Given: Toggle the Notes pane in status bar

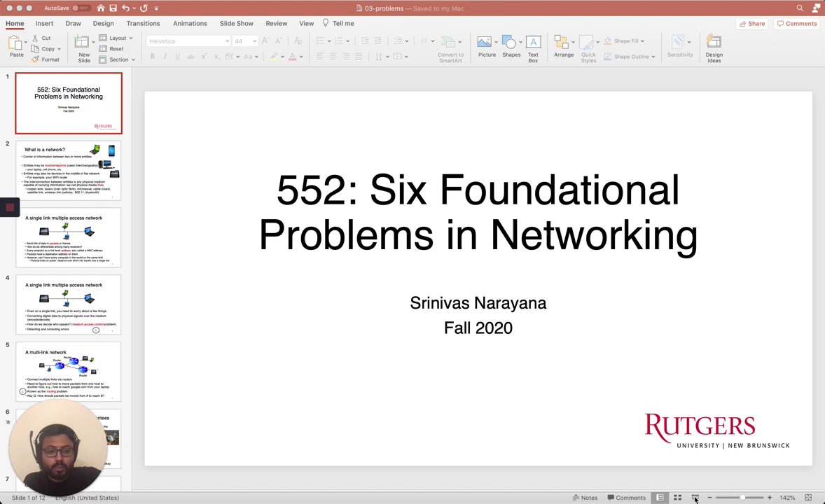Looking at the screenshot, I should (x=585, y=498).
